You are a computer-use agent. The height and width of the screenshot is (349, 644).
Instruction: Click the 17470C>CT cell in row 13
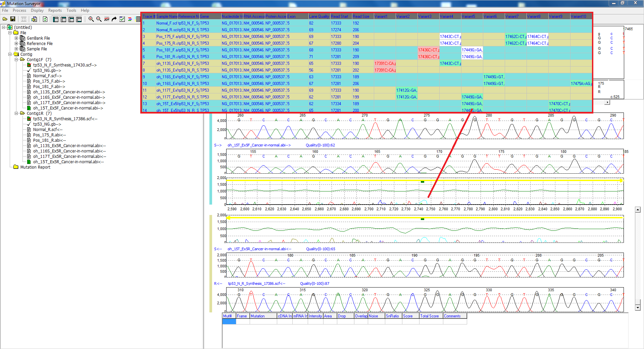(x=559, y=104)
